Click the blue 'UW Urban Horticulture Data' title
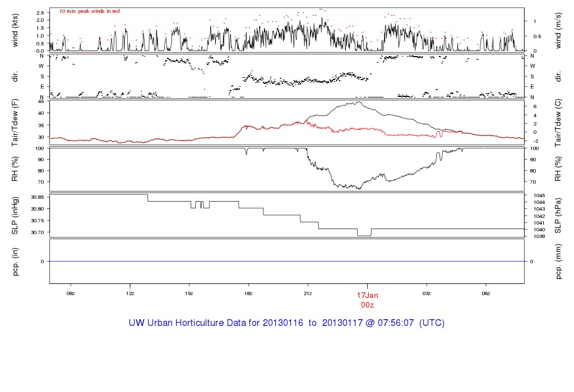Image resolution: width=574 pixels, height=392 pixels. point(286,323)
